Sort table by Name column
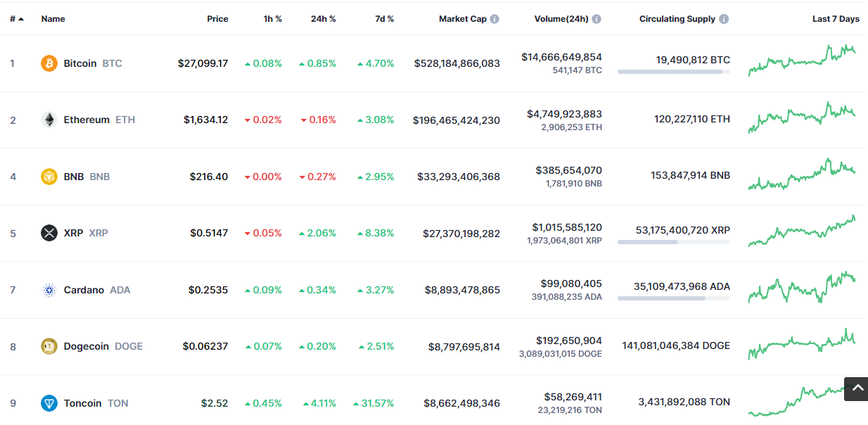The width and height of the screenshot is (868, 425). [x=53, y=19]
